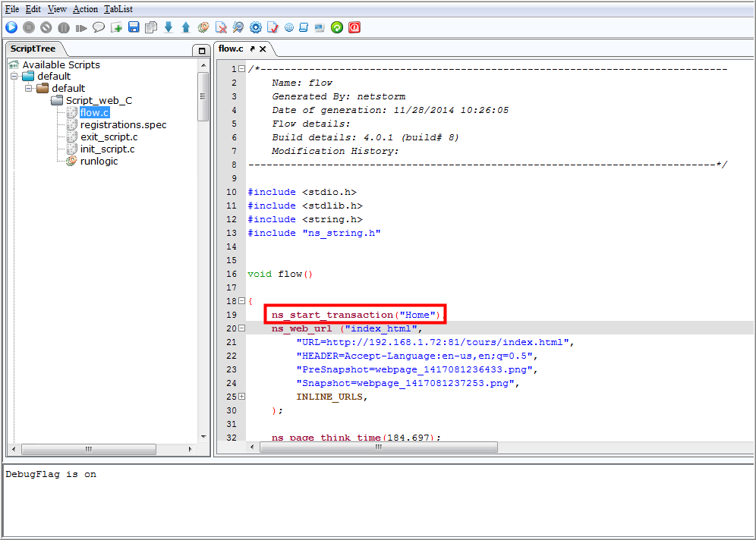The height and width of the screenshot is (540, 756).
Task: Open the File menu
Action: click(12, 9)
